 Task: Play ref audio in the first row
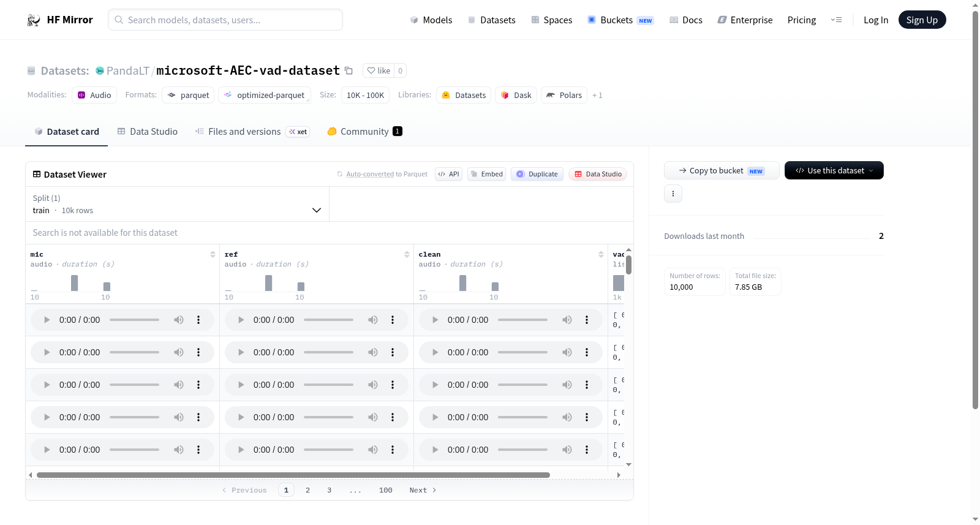click(241, 320)
